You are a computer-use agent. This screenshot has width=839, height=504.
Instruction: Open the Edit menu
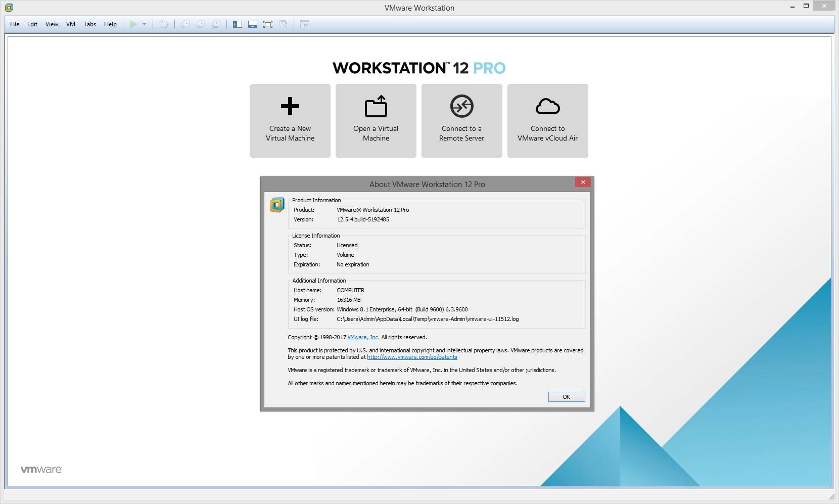click(x=32, y=24)
